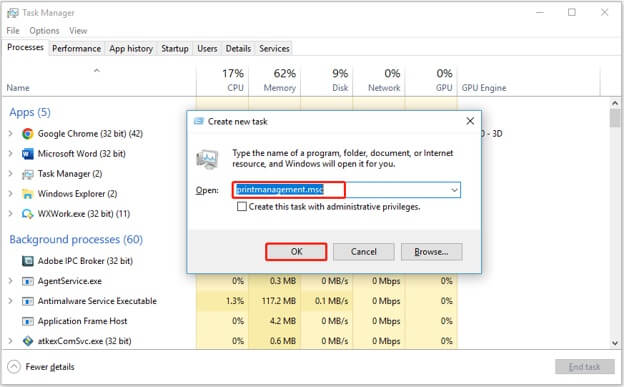Click Cancel in Create new task dialog
Image resolution: width=624 pixels, height=387 pixels.
364,252
